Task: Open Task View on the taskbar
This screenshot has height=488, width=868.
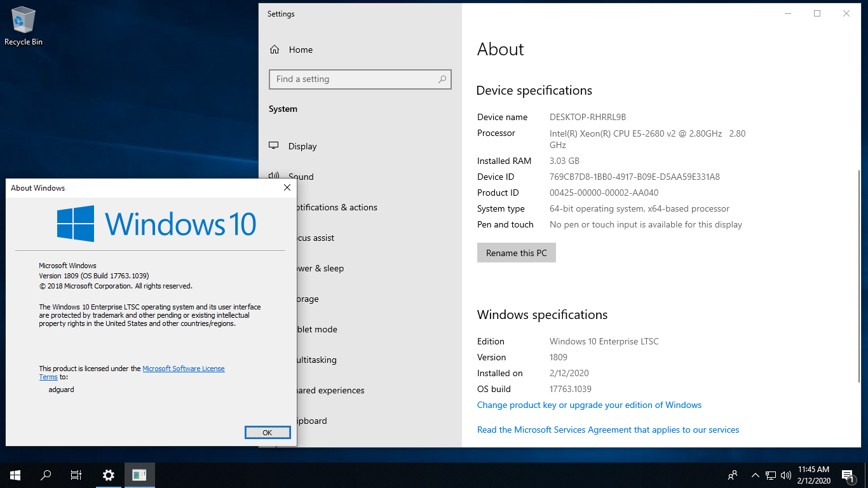Action: point(76,475)
